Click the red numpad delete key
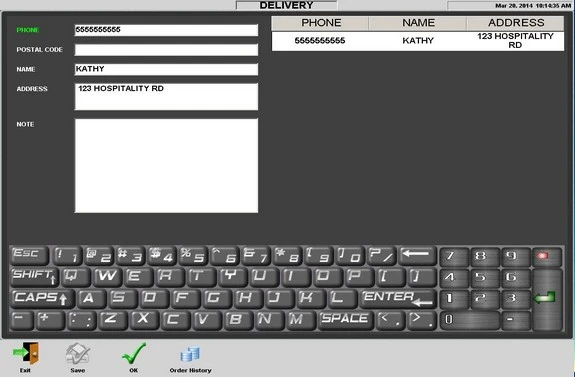 547,256
